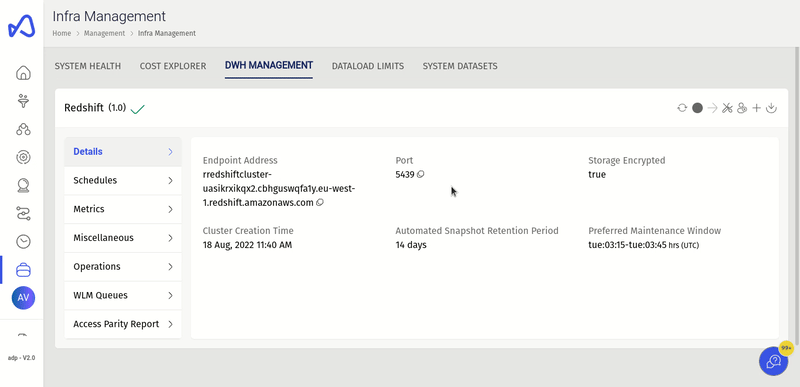
Task: Open the Home icon in sidebar
Action: tap(23, 73)
